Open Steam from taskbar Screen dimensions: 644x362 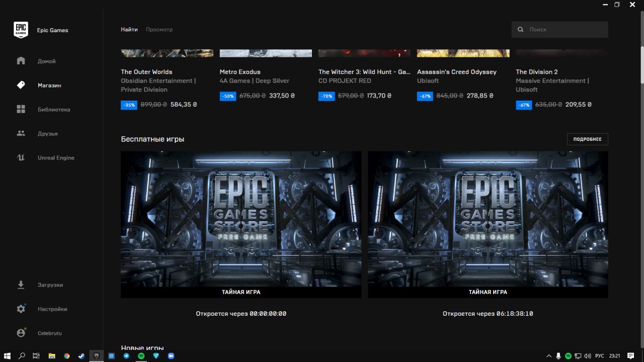tap(82, 355)
